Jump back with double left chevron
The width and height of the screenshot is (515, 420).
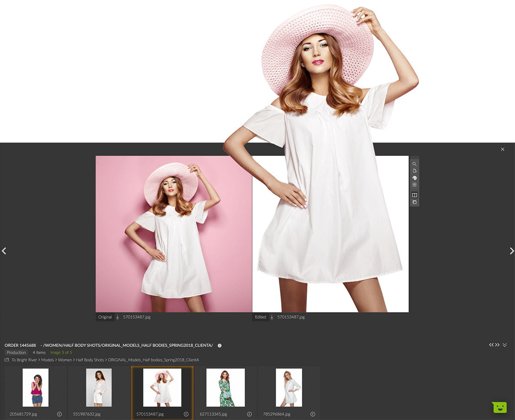click(x=491, y=345)
